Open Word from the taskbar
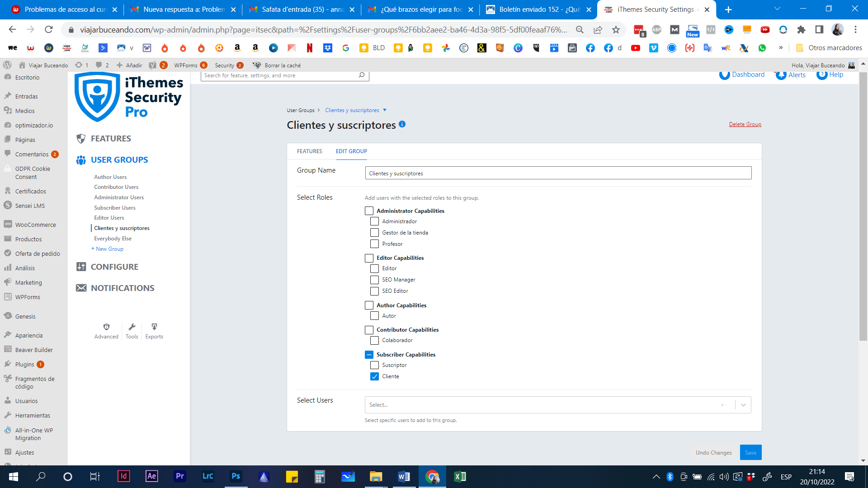 click(404, 476)
